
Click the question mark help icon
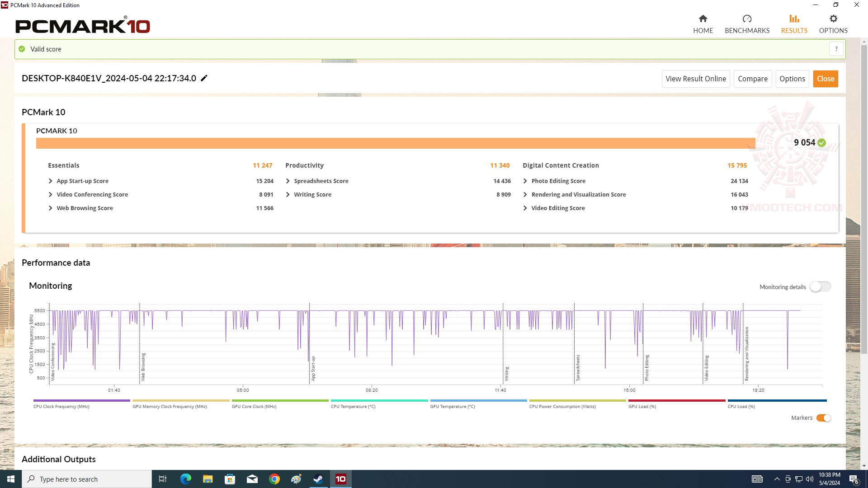coord(836,49)
